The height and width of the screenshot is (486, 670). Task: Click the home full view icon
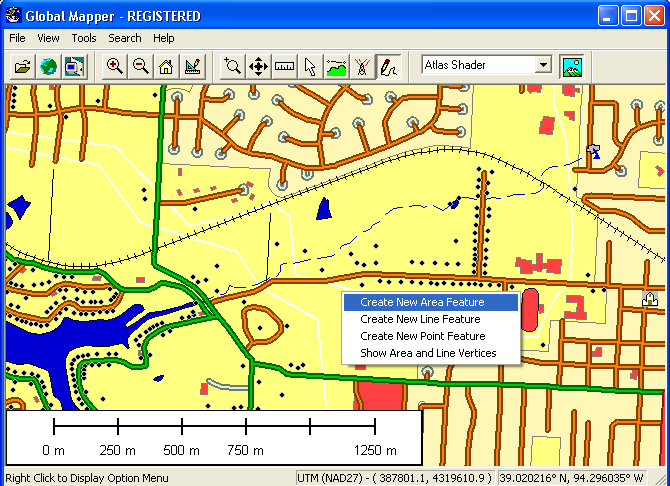point(166,67)
